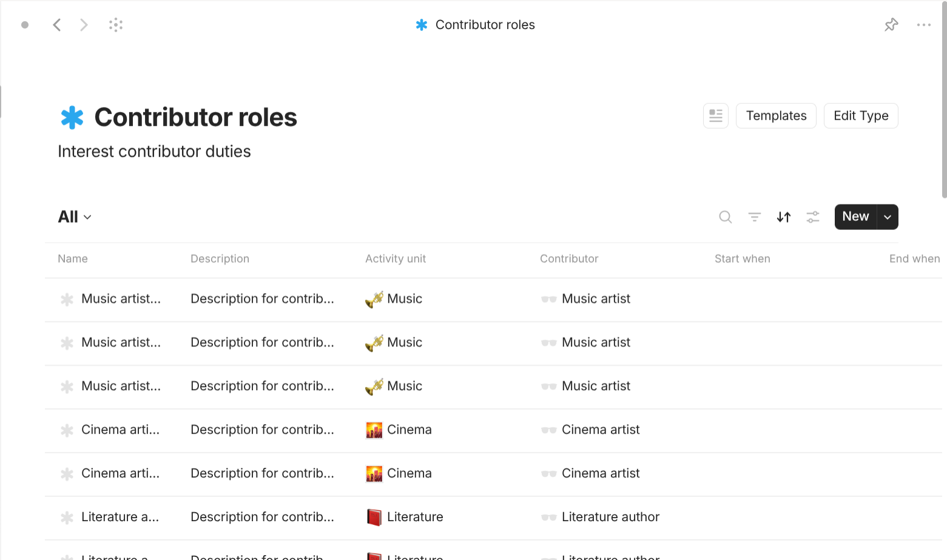Click the Literature red book icon
The height and width of the screenshot is (560, 947).
pos(374,516)
